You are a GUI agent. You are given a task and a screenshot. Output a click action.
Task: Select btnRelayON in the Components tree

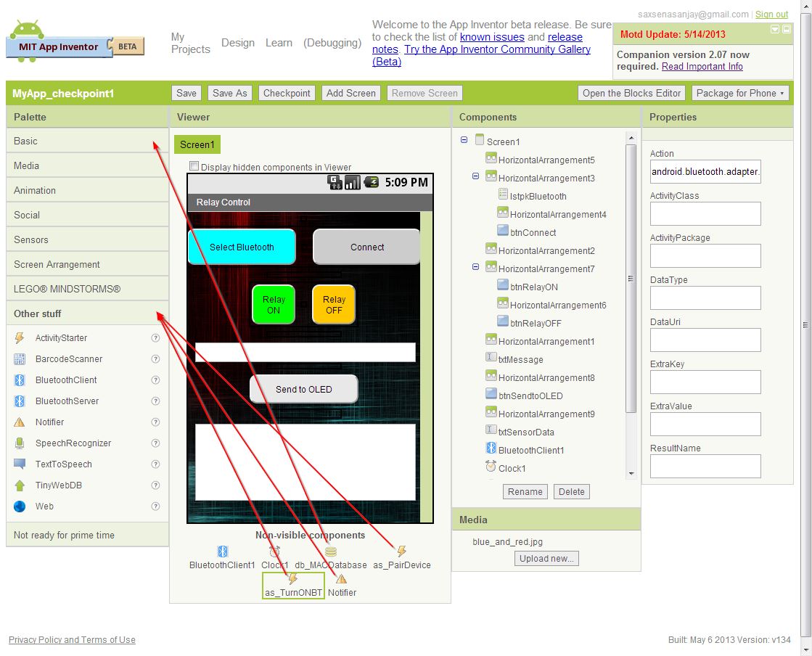(534, 287)
